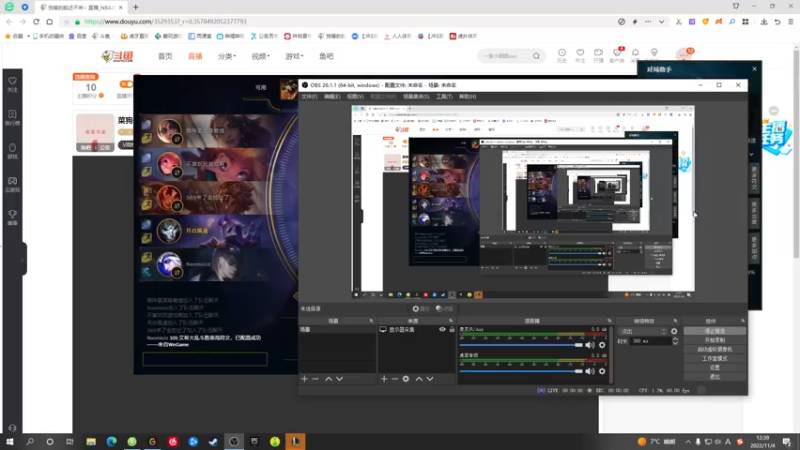This screenshot has width=800, height=450.
Task: Increase transition duration with up arrow
Action: [675, 339]
